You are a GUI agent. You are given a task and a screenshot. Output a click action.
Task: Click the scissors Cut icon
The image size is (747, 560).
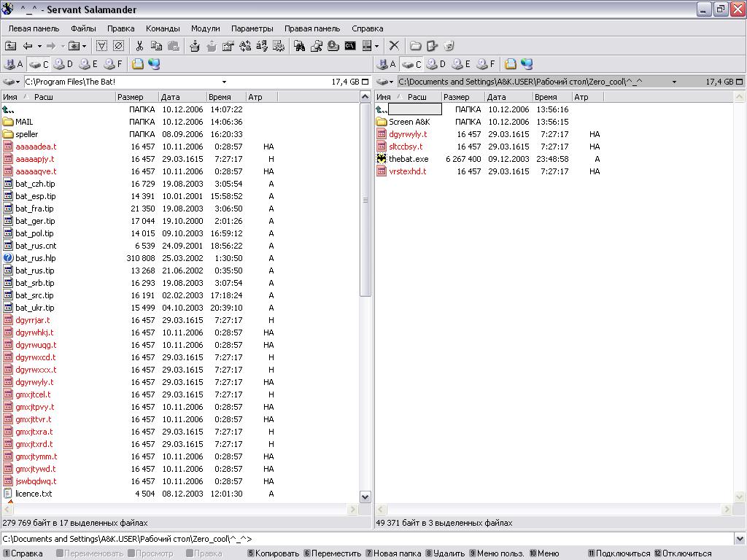coord(139,46)
